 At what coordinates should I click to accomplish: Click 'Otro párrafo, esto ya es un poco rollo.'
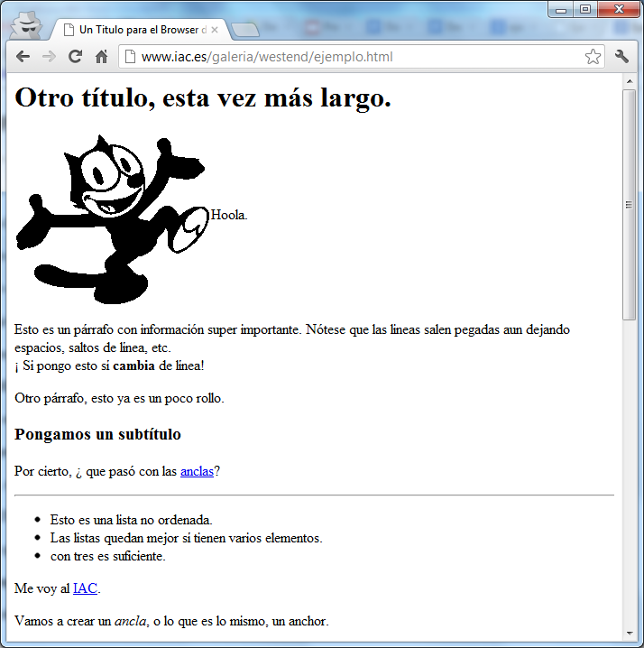(x=119, y=398)
